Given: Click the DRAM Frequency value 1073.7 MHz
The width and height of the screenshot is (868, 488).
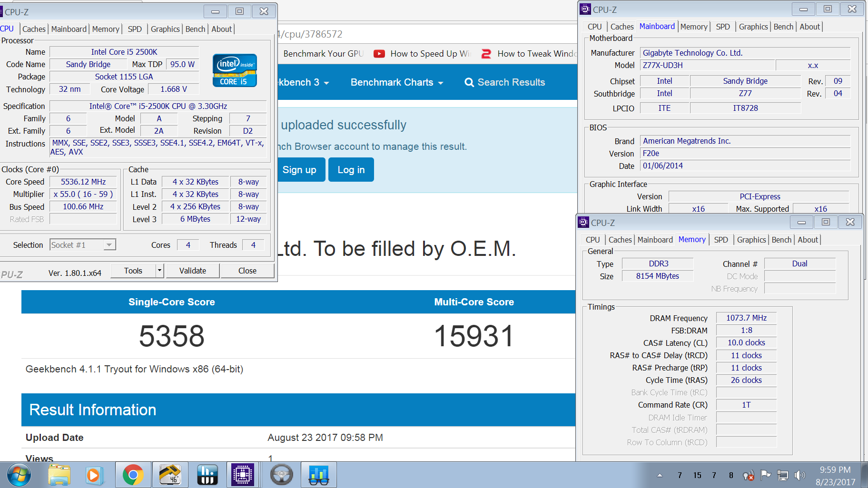Looking at the screenshot, I should (x=746, y=318).
